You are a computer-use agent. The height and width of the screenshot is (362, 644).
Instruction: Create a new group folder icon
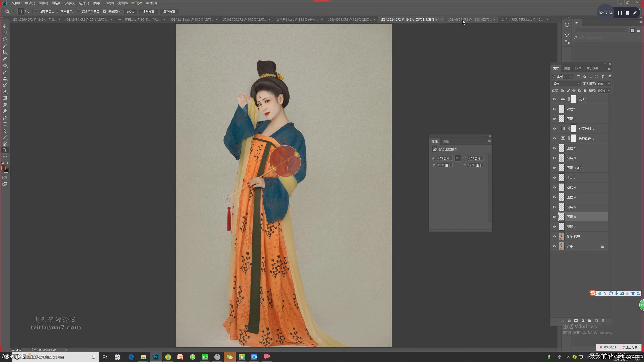coord(589,321)
